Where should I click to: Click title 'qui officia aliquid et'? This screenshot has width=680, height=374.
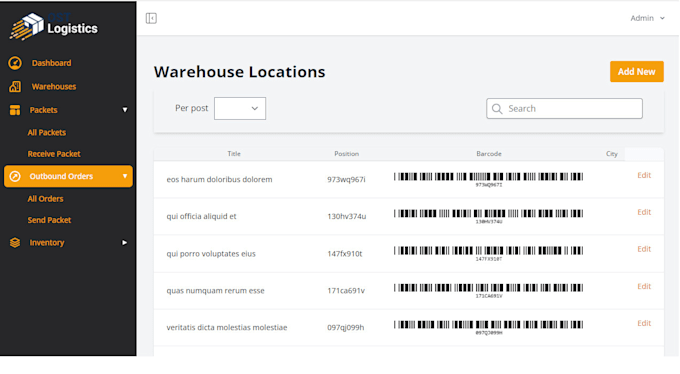tap(202, 217)
